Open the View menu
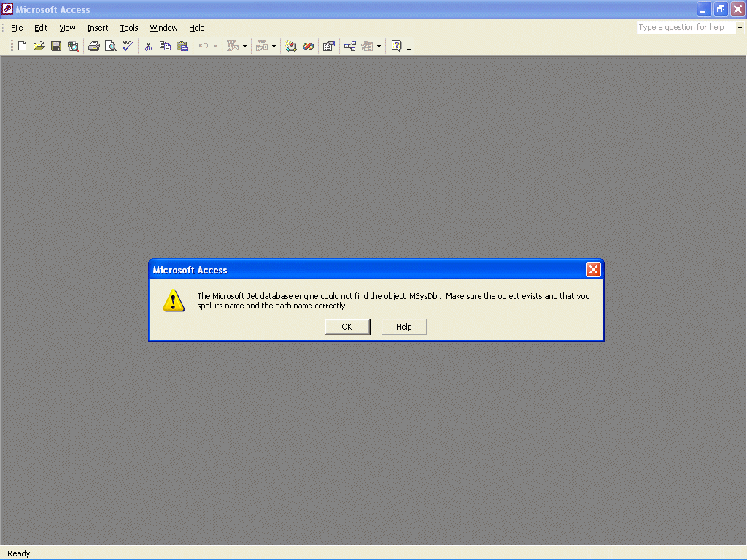The image size is (747, 560). click(67, 28)
